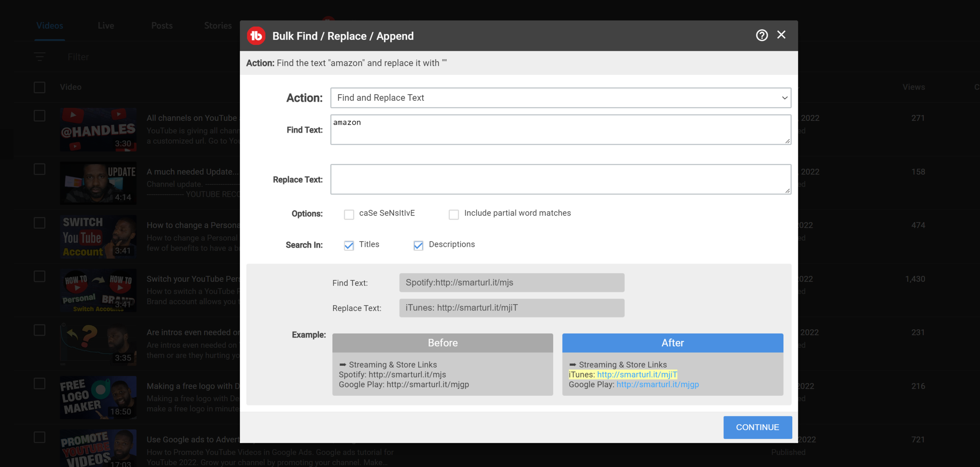The height and width of the screenshot is (467, 980).
Task: Select the After example header
Action: pos(673,343)
